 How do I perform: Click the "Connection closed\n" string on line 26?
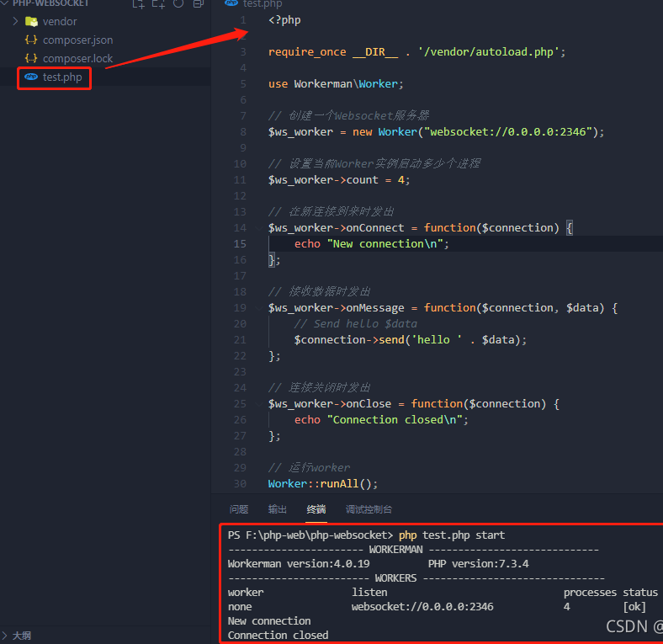(395, 420)
